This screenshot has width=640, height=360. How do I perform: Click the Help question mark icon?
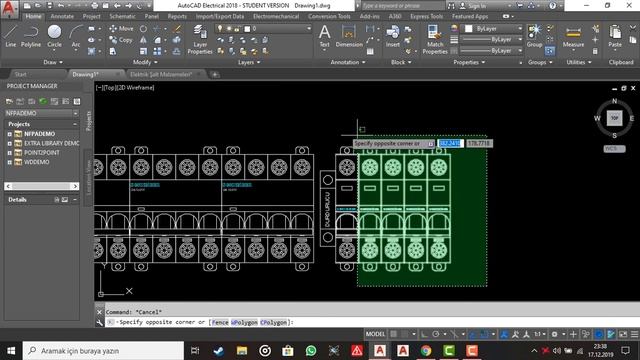pos(552,6)
